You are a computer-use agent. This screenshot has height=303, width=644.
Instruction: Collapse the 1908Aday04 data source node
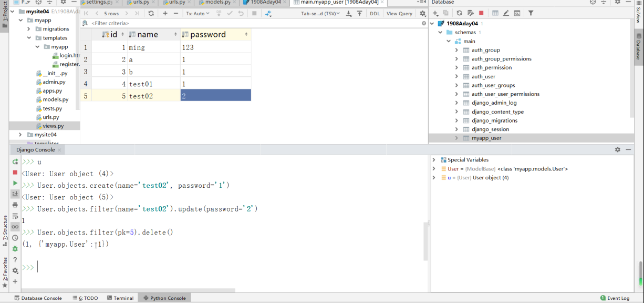tap(432, 24)
